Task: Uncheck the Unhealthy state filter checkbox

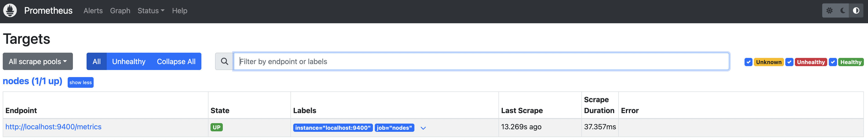Action: [789, 62]
